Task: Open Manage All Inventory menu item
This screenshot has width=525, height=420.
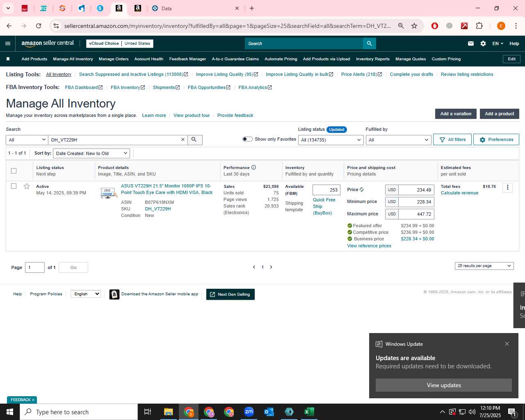Action: coord(73,59)
